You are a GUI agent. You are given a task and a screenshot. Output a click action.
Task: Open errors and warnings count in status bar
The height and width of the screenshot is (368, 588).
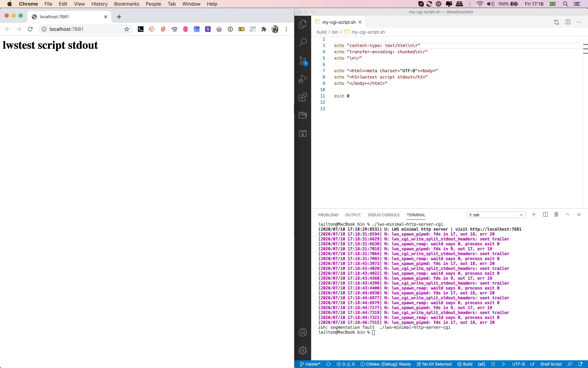(x=345, y=364)
